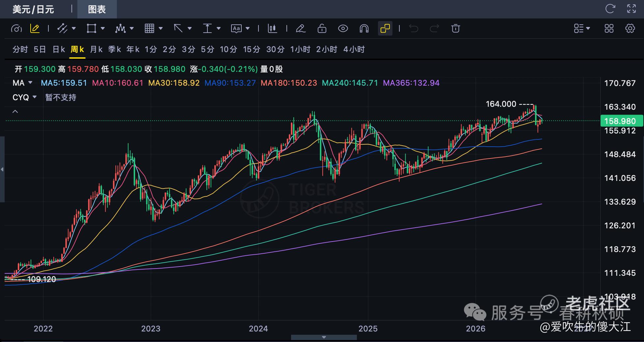Toggle the drawing lock icon
Screen dimensions: 644x342
point(322,29)
